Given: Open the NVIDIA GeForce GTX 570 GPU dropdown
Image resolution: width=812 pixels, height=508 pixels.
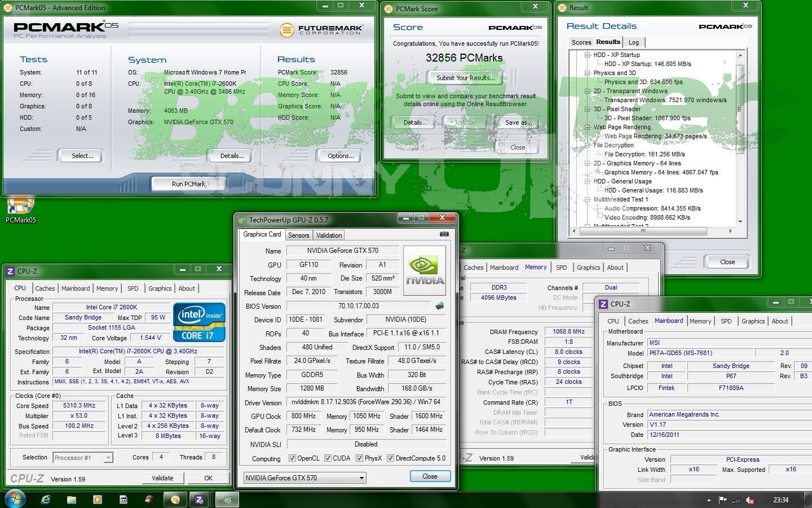Looking at the screenshot, I should pos(305,478).
